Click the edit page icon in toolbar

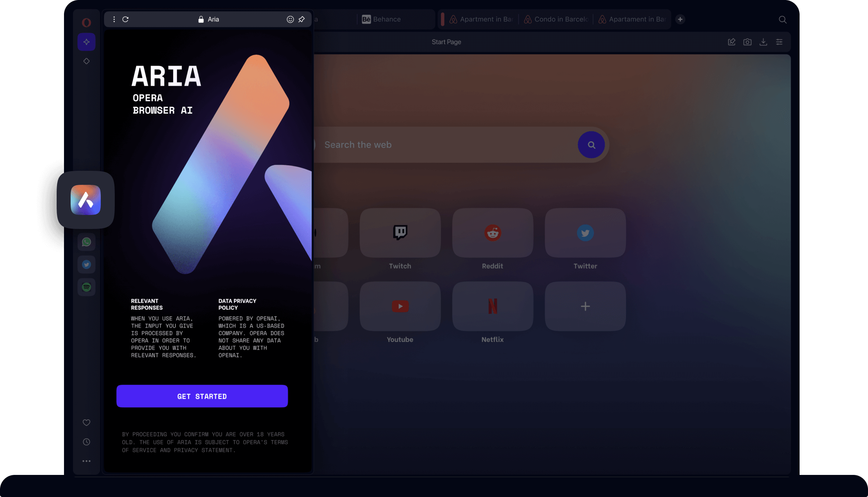tap(732, 42)
